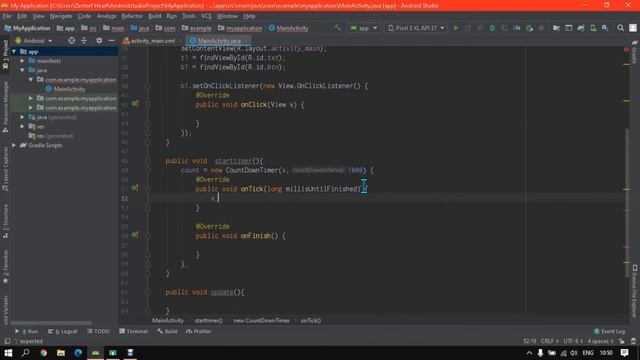Click the Stop run icon in toolbar

[x=541, y=28]
